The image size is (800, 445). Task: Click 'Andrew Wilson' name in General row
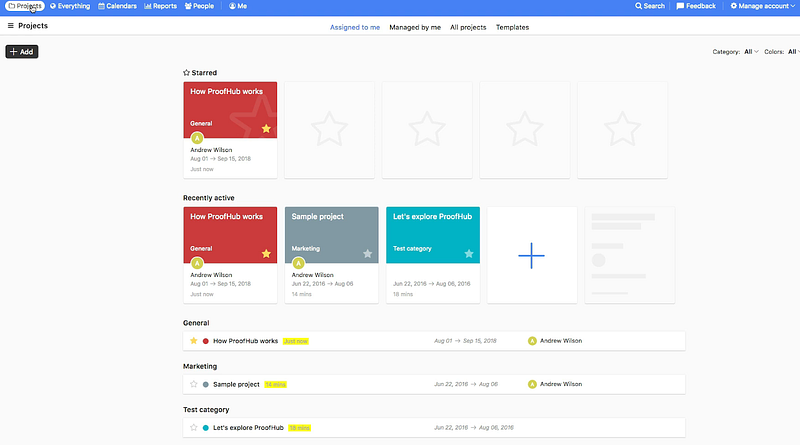[561, 341]
